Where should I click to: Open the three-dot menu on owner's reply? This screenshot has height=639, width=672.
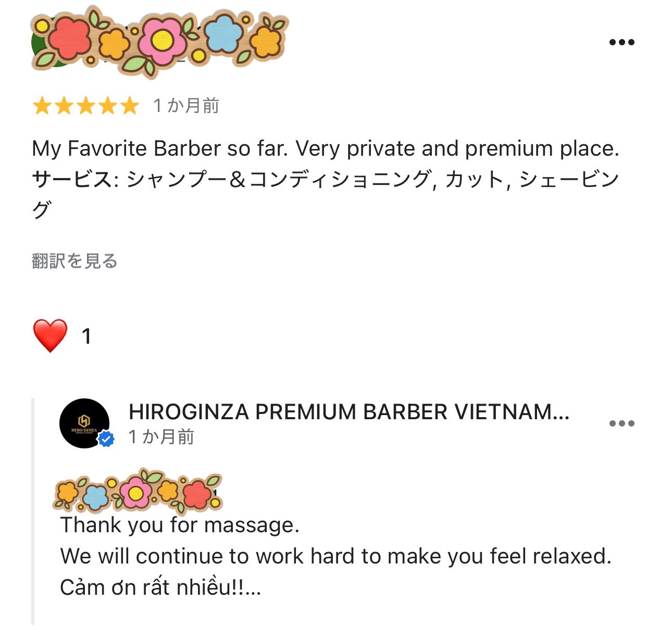tap(622, 423)
